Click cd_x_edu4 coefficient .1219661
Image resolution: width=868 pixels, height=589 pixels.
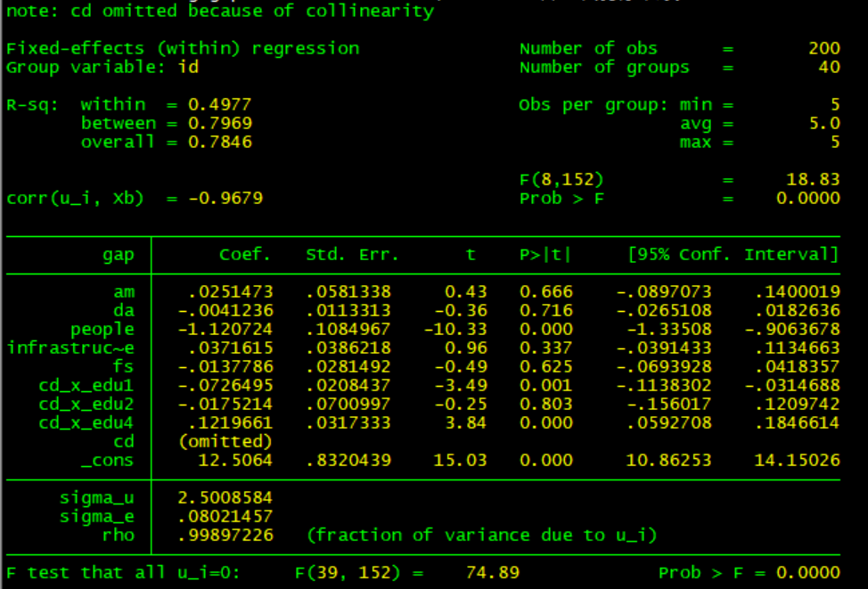[x=230, y=423]
